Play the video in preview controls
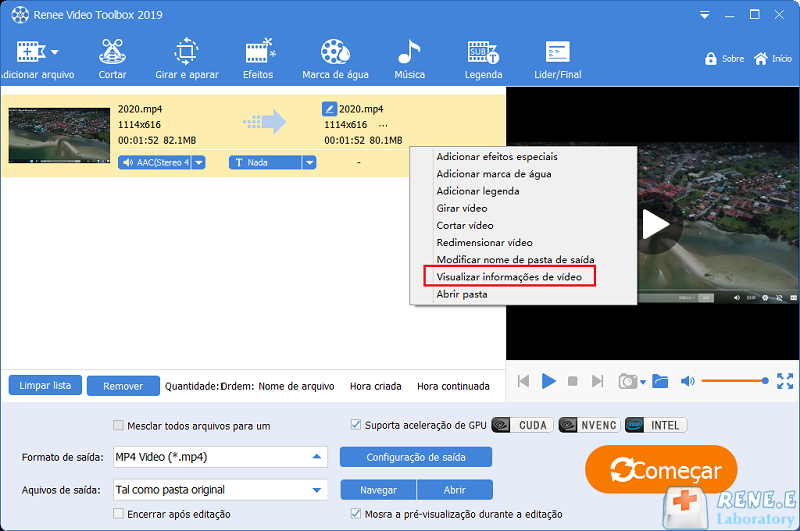The height and width of the screenshot is (531, 800). (548, 381)
